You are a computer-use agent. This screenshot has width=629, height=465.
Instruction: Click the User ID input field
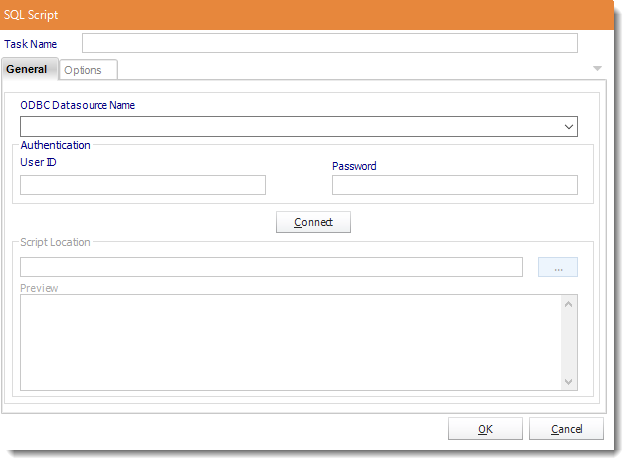tap(143, 185)
